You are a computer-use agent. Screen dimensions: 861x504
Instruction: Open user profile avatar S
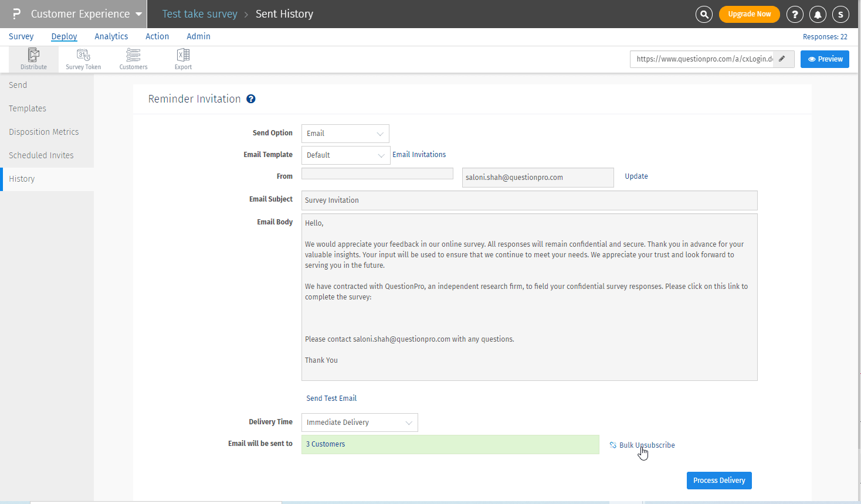[x=840, y=14]
